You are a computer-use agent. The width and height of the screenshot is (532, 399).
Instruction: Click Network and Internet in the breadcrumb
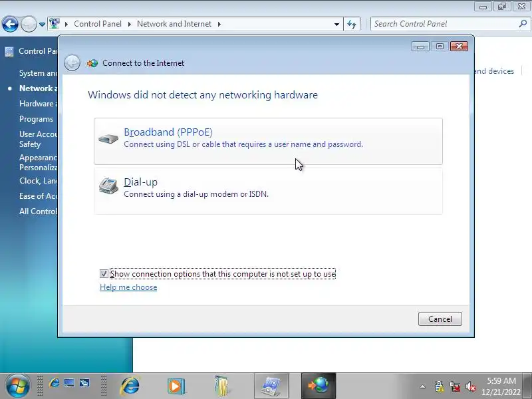(x=174, y=24)
